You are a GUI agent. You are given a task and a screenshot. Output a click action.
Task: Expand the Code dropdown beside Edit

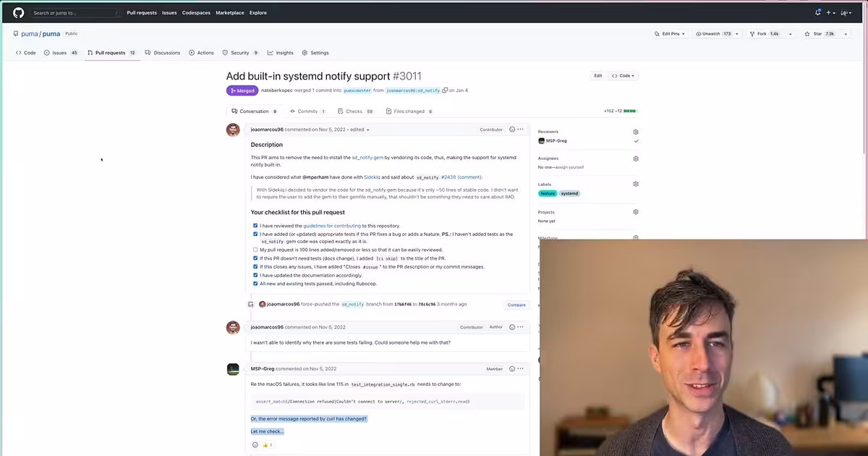pyautogui.click(x=624, y=75)
